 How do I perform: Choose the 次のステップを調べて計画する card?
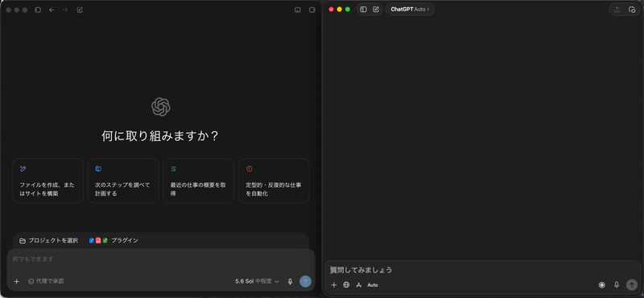point(123,181)
